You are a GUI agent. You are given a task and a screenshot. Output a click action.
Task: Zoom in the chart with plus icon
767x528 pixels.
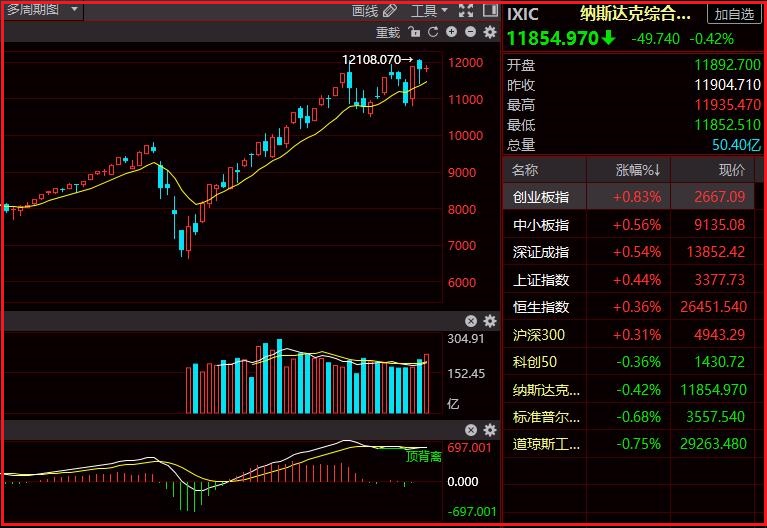451,32
